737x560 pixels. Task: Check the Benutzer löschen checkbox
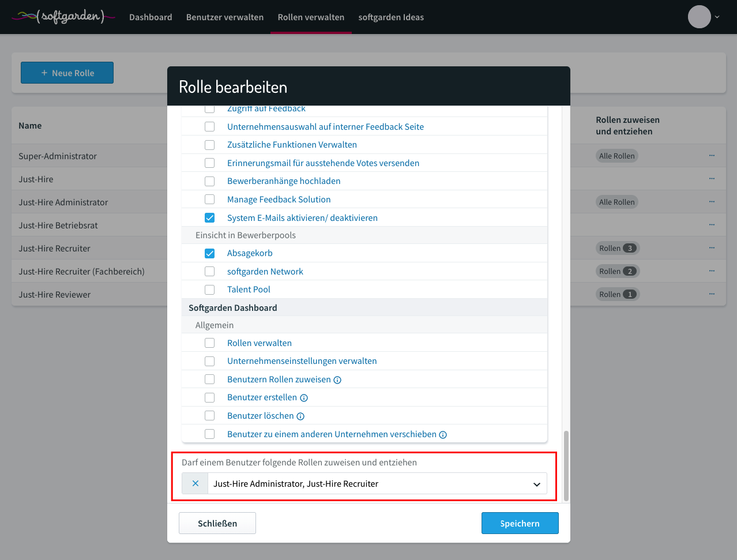click(x=210, y=416)
